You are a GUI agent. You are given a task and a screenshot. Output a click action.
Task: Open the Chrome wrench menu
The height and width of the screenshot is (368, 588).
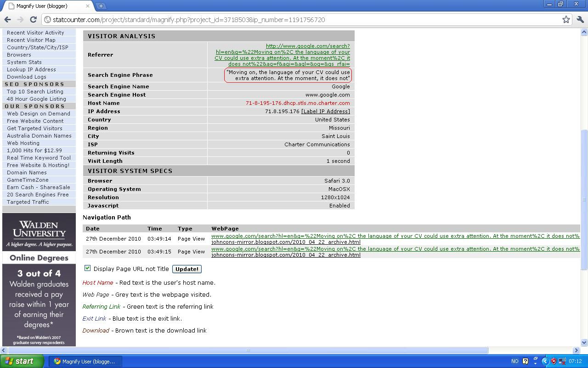580,19
